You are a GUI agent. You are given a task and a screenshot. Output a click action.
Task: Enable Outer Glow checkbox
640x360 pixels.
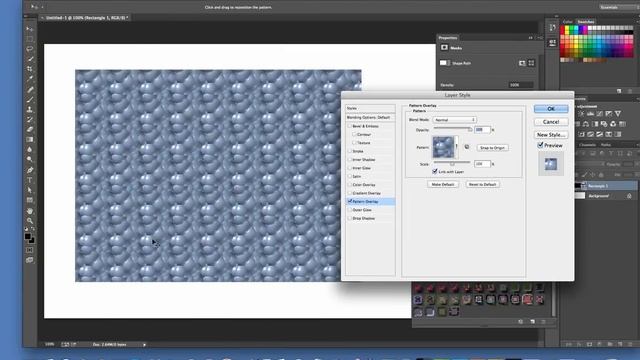350,210
